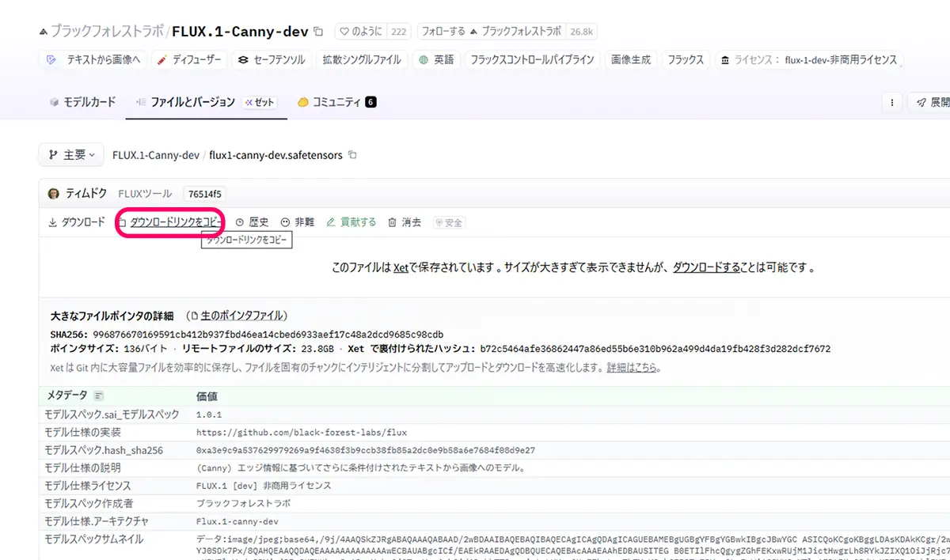Image resolution: width=950 pixels, height=560 pixels.
Task: Copy file path icon beside flux1-canny-dev.safetensors
Action: click(353, 155)
